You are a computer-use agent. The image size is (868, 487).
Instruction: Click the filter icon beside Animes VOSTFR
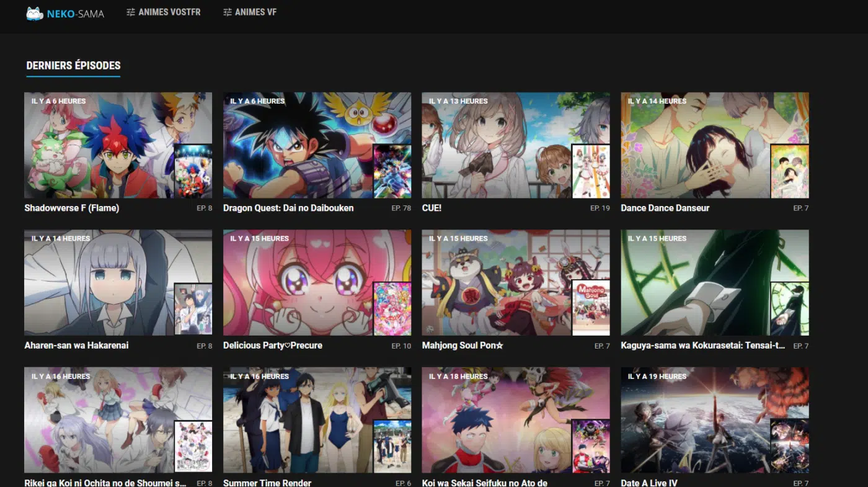tap(130, 12)
